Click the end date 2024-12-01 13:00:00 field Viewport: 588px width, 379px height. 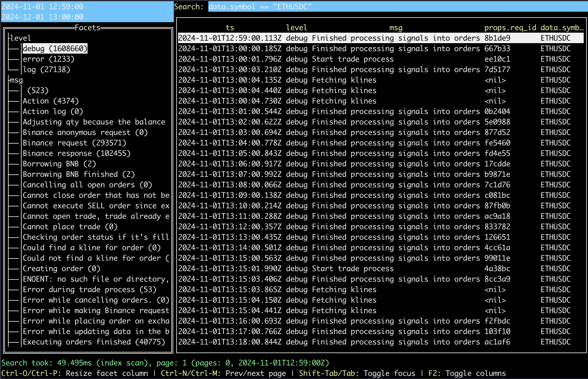coord(43,17)
